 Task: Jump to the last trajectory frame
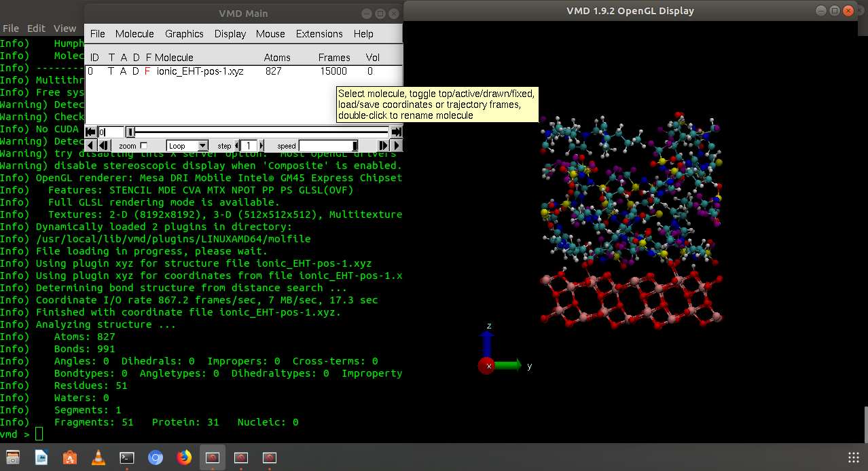pyautogui.click(x=396, y=132)
